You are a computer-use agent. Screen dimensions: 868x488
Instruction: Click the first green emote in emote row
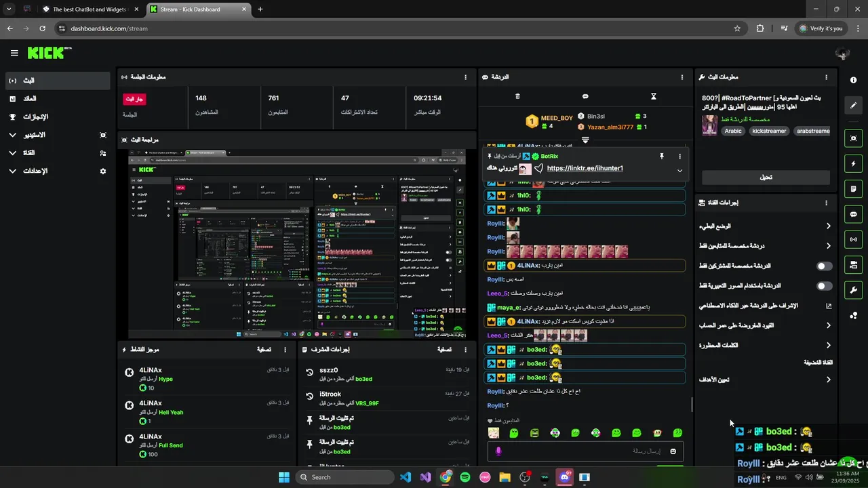coord(514,433)
